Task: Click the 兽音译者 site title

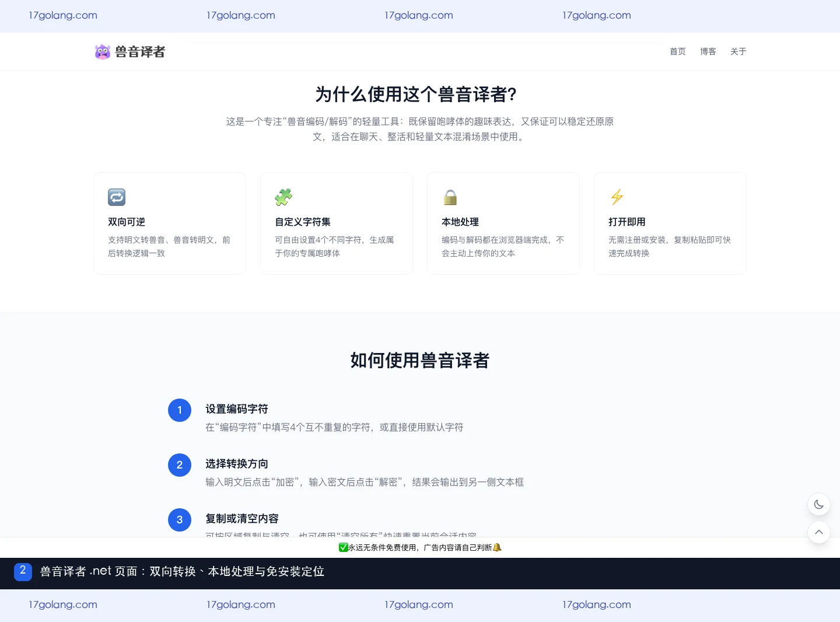Action: click(x=140, y=52)
